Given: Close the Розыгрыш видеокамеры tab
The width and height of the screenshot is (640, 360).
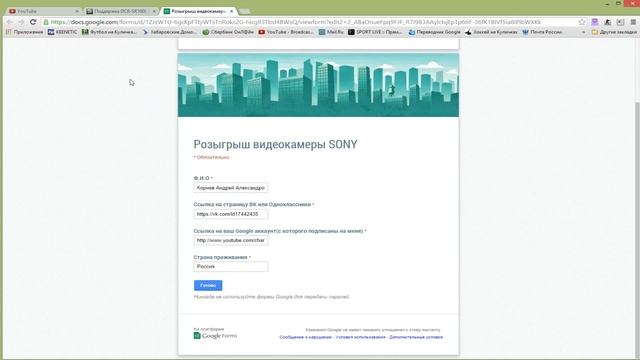Looking at the screenshot, I should [x=231, y=11].
